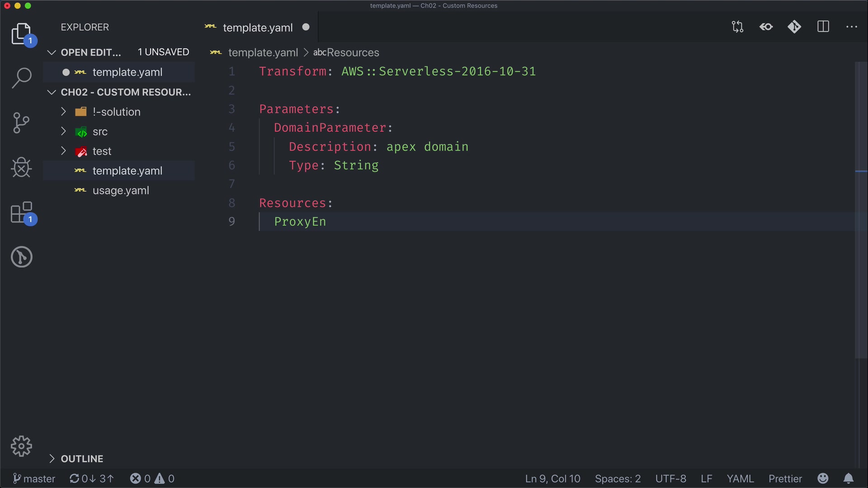Click the compare changes icon in editor toolbar
The height and width of the screenshot is (488, 868).
(x=737, y=27)
